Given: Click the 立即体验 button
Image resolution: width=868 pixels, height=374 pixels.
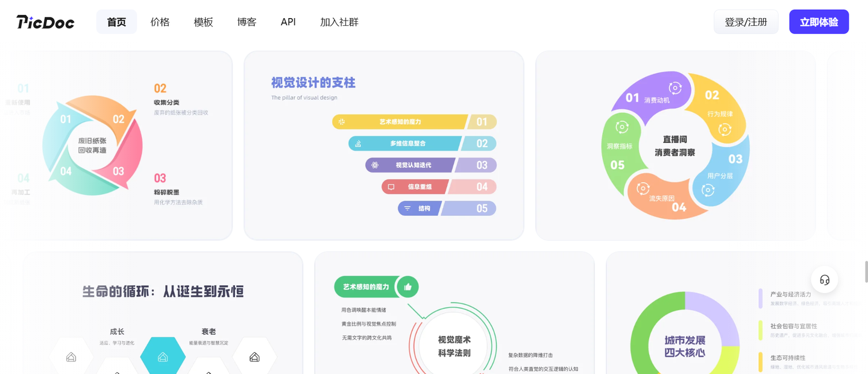Looking at the screenshot, I should click(x=819, y=22).
